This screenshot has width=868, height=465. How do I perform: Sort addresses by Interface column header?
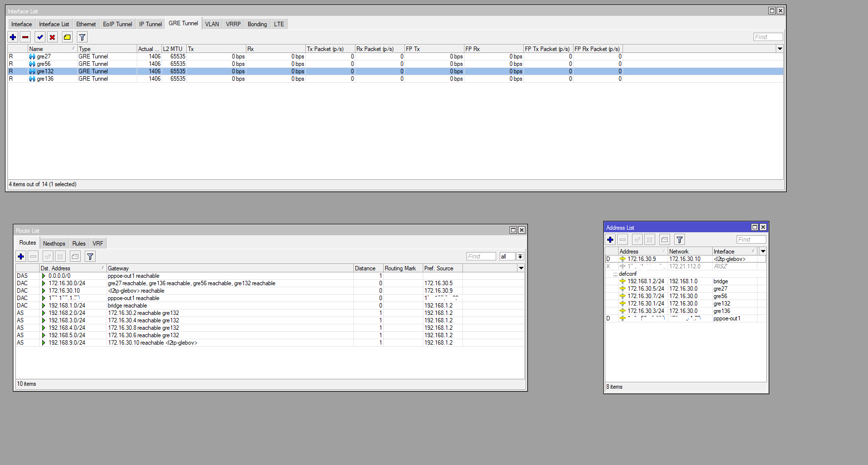pyautogui.click(x=735, y=251)
